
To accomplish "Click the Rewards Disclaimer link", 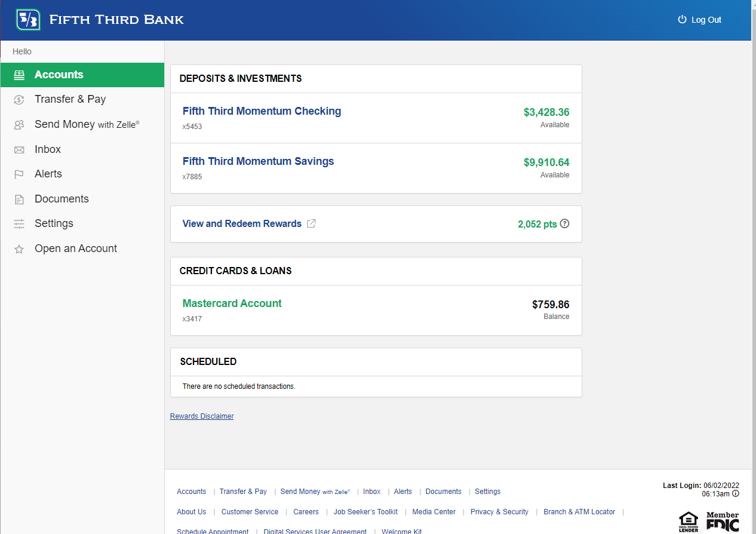I will 202,416.
